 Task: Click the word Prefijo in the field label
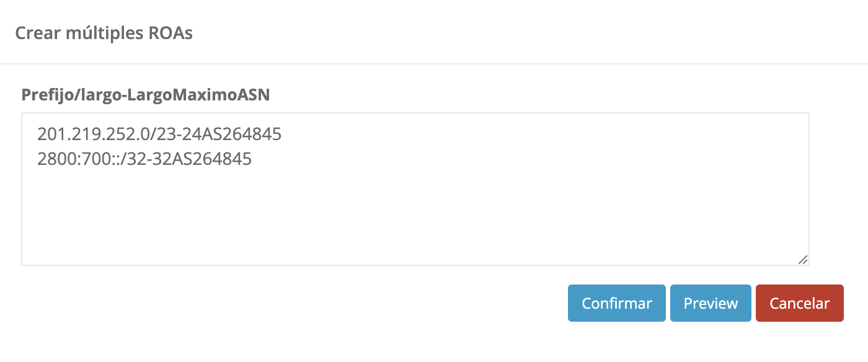coord(43,95)
